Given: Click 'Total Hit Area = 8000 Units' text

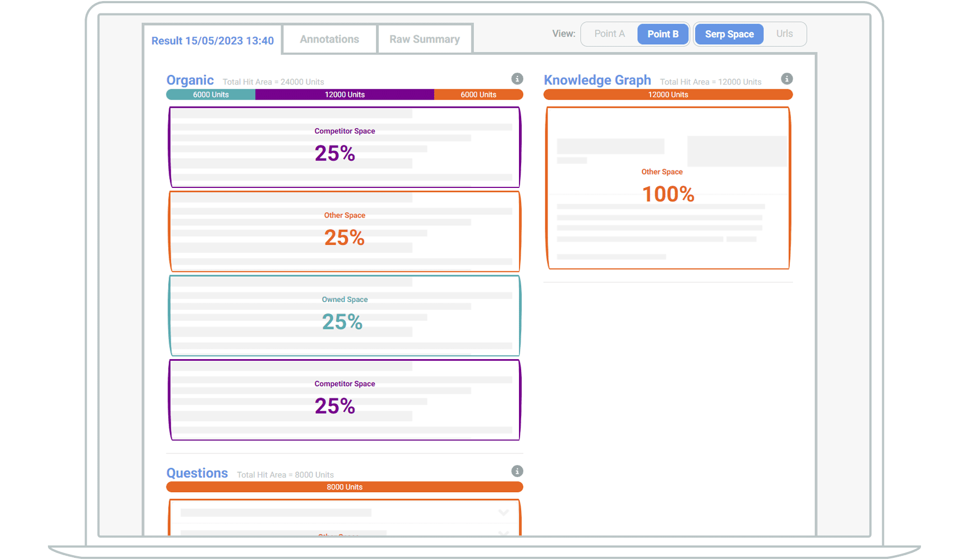Looking at the screenshot, I should point(286,475).
